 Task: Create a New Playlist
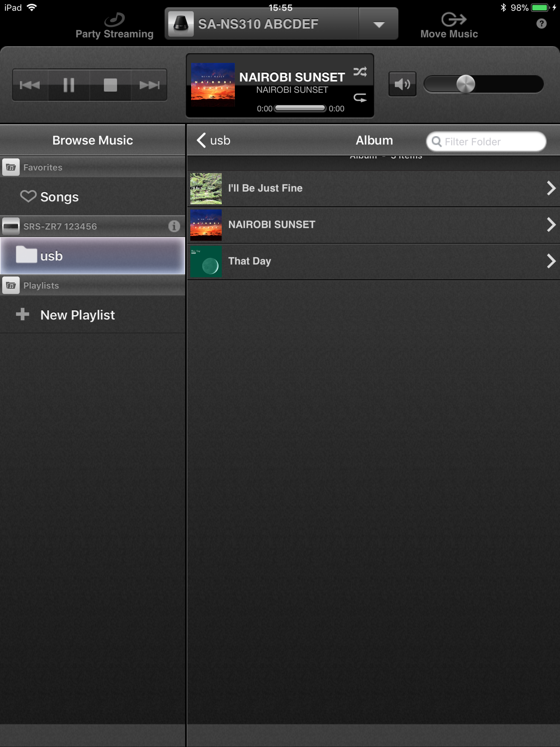[77, 315]
